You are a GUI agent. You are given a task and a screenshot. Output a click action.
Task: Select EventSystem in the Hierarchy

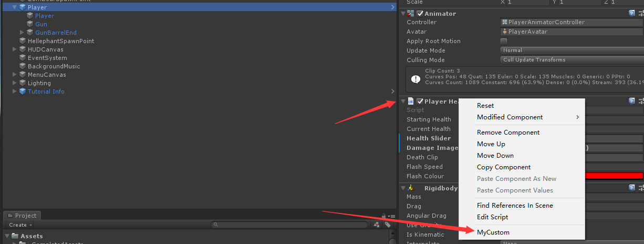(x=47, y=58)
